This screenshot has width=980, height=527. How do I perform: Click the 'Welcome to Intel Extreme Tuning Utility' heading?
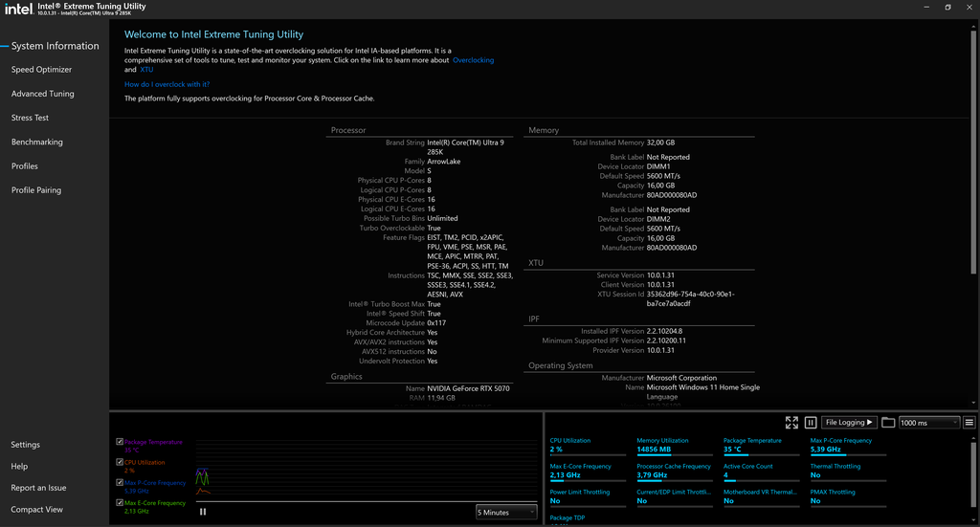click(x=213, y=34)
